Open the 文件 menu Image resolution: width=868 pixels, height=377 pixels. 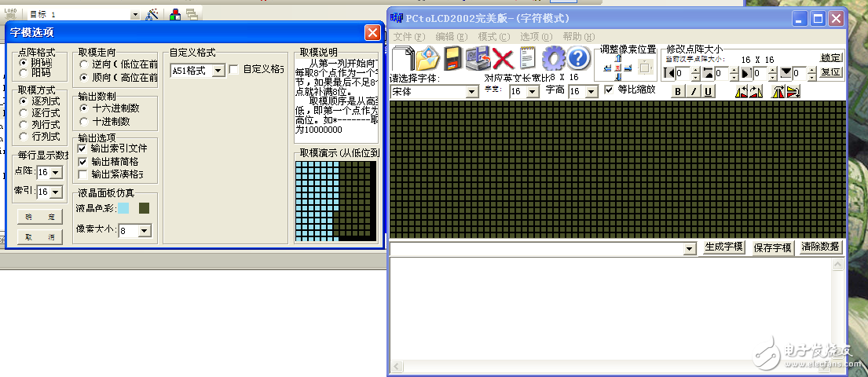point(409,37)
